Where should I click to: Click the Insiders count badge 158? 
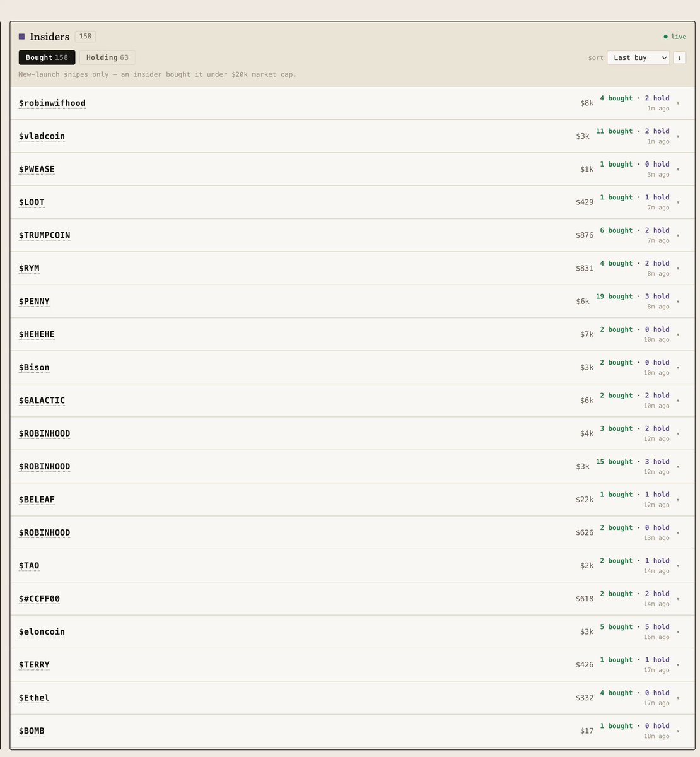(x=85, y=37)
